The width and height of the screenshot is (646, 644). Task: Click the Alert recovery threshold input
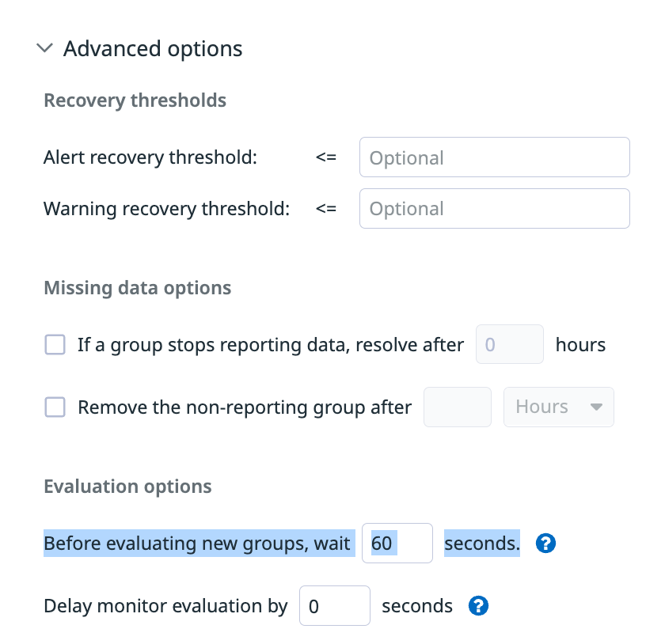tap(494, 157)
